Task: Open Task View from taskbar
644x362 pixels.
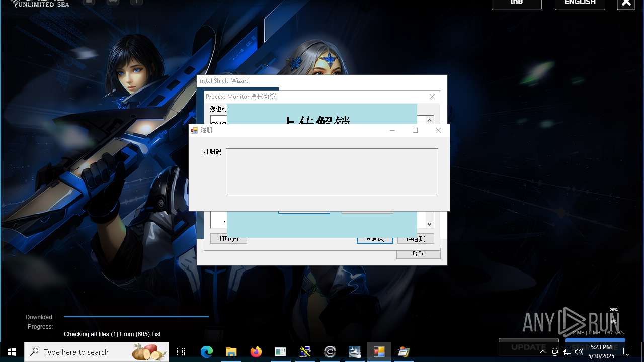Action: (181, 352)
